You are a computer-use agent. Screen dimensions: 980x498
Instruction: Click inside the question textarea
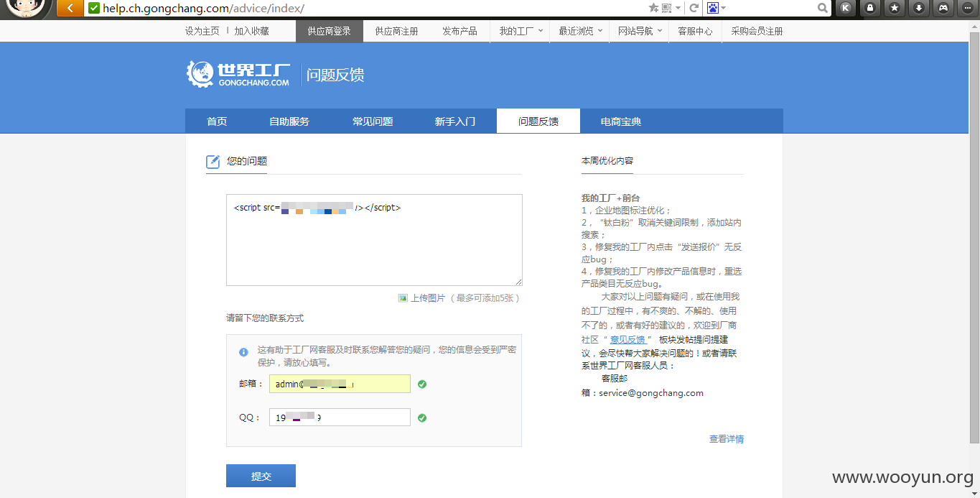[374, 240]
